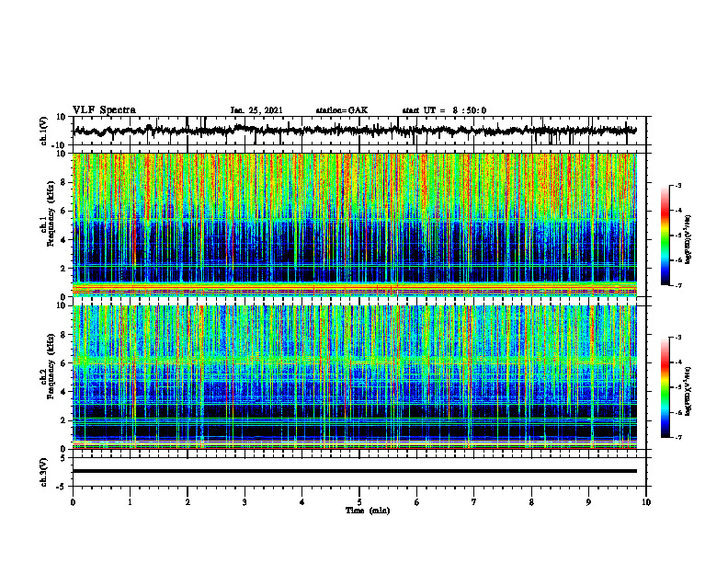Click the ch.1 spectrogram color scale bar

(x=665, y=236)
